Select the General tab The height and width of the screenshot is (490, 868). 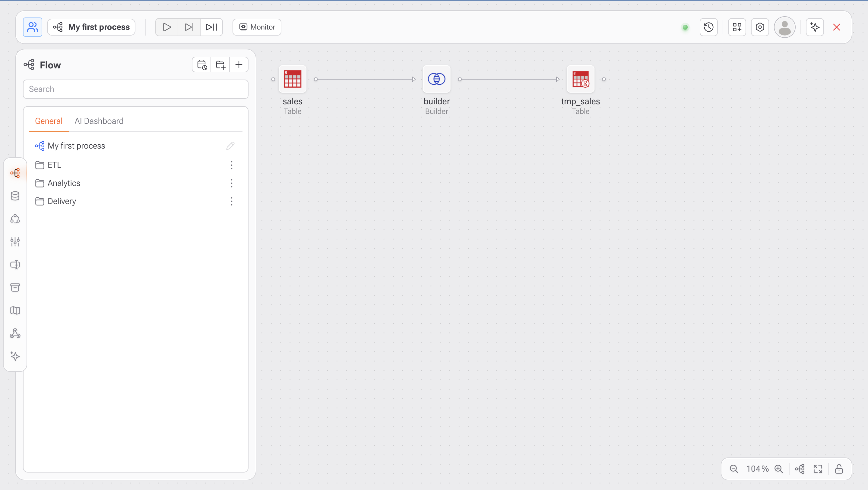[x=49, y=121]
